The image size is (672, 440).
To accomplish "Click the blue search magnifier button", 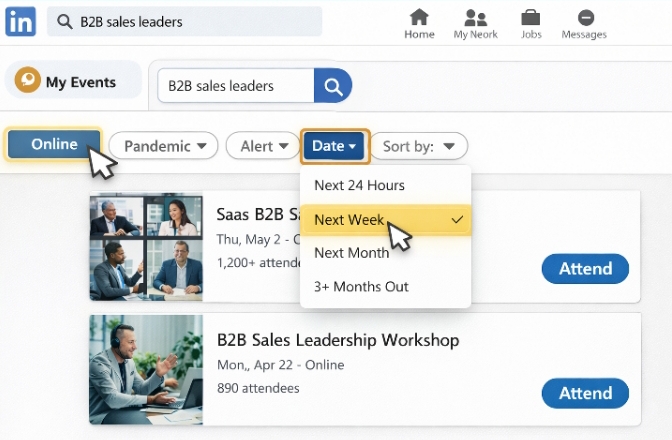I will tap(333, 86).
